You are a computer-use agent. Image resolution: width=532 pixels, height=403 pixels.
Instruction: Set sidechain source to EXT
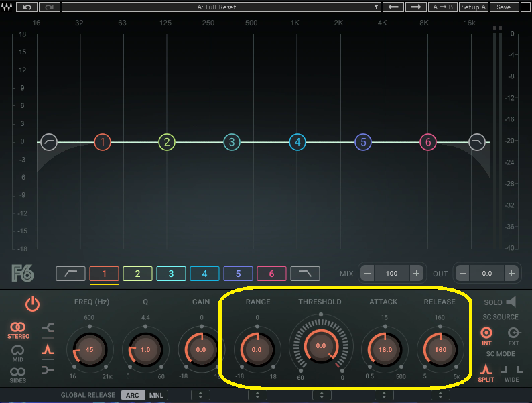[x=513, y=333]
